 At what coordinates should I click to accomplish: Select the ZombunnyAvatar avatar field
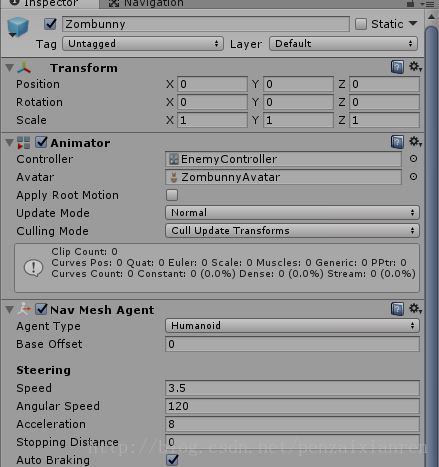283,177
